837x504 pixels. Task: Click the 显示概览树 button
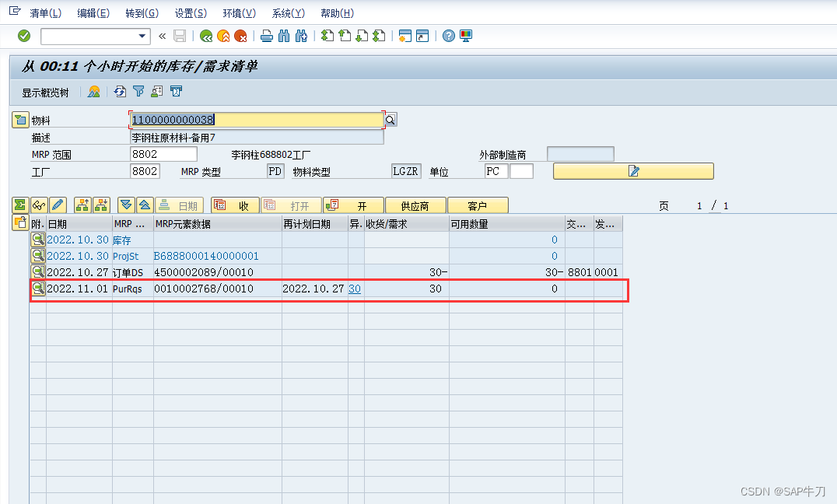[x=45, y=93]
